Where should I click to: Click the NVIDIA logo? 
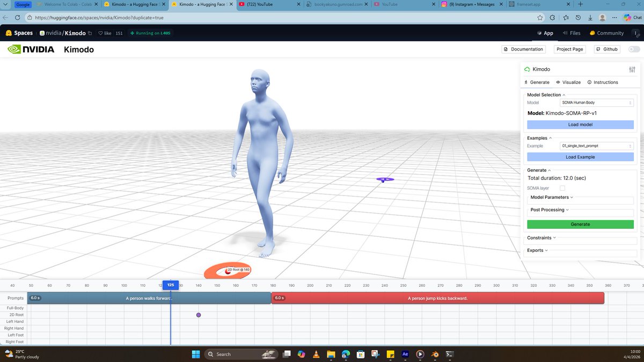pyautogui.click(x=31, y=49)
